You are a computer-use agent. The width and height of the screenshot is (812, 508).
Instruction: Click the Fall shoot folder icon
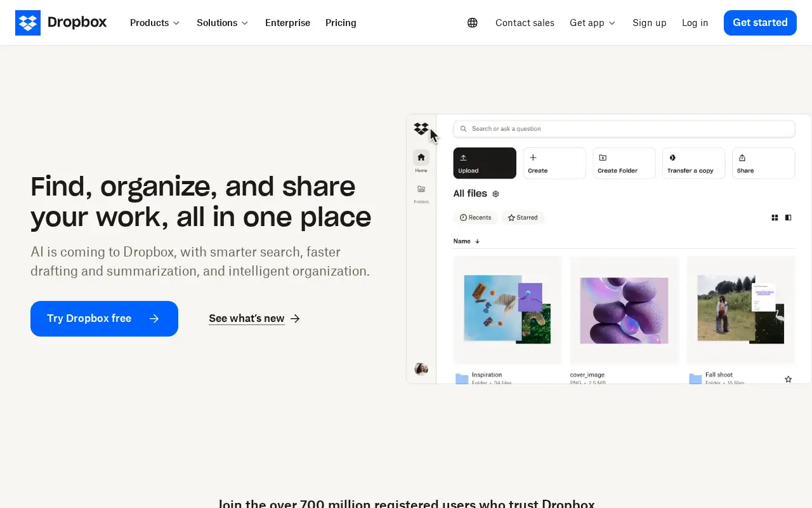(x=695, y=379)
